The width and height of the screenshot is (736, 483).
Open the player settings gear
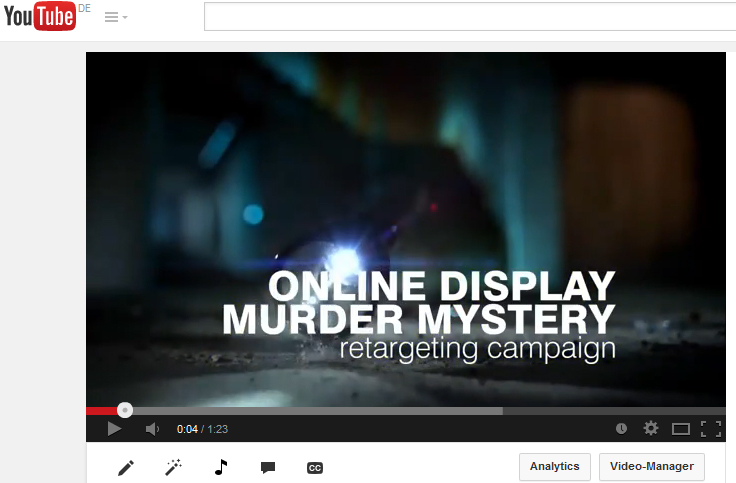point(651,428)
